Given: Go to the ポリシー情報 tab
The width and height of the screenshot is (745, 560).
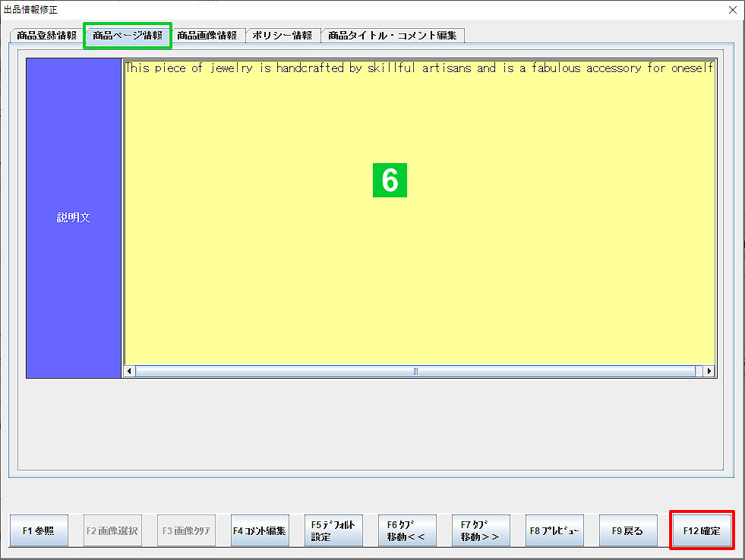Looking at the screenshot, I should click(x=282, y=36).
